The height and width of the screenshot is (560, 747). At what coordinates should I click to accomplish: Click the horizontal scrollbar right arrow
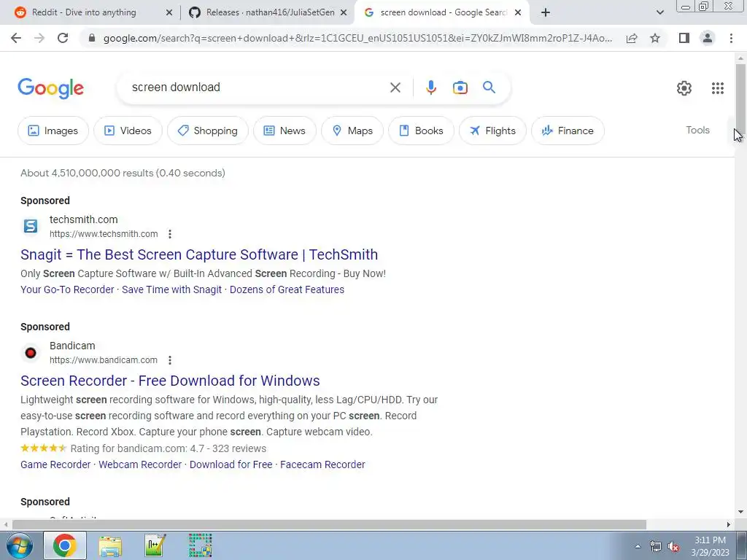(729, 524)
